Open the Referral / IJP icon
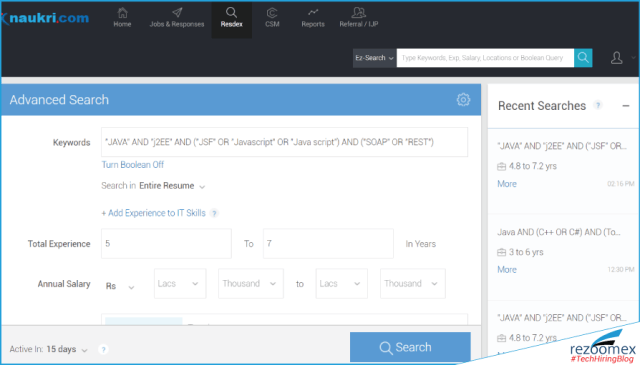The height and width of the screenshot is (365, 640). (359, 13)
